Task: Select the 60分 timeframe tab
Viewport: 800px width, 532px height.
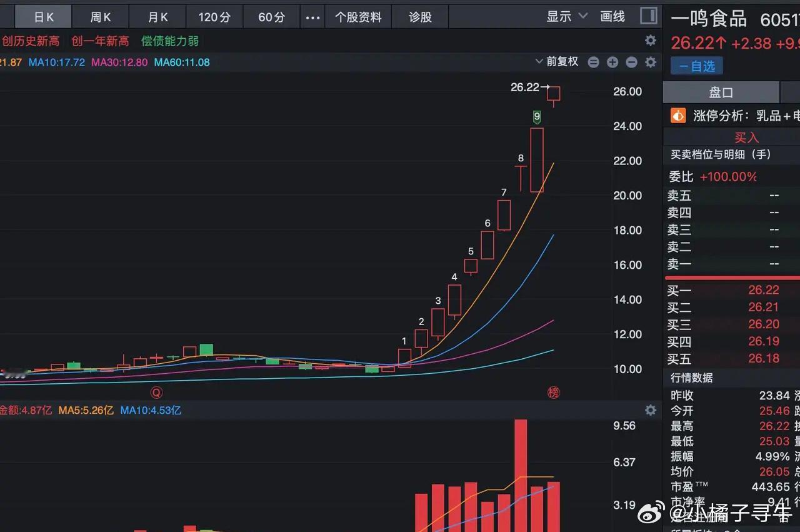Action: point(271,17)
